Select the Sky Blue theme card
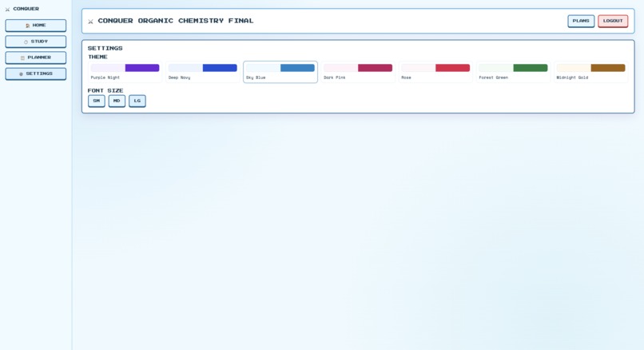 coord(280,72)
